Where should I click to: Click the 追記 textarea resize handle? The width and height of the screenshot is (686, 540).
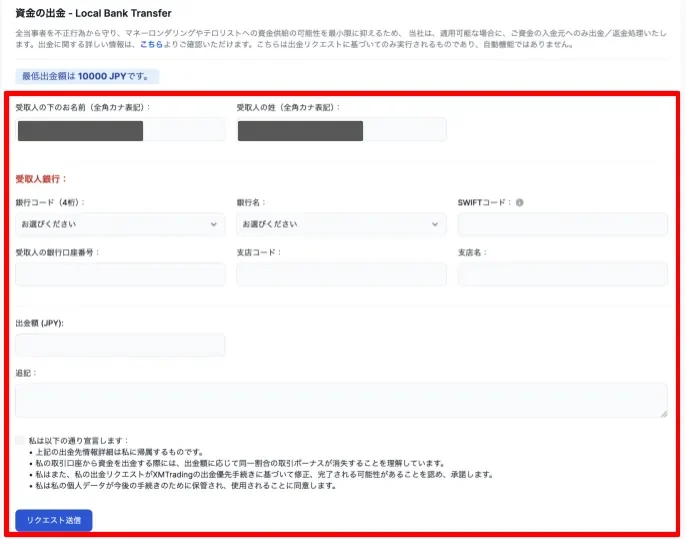click(664, 414)
